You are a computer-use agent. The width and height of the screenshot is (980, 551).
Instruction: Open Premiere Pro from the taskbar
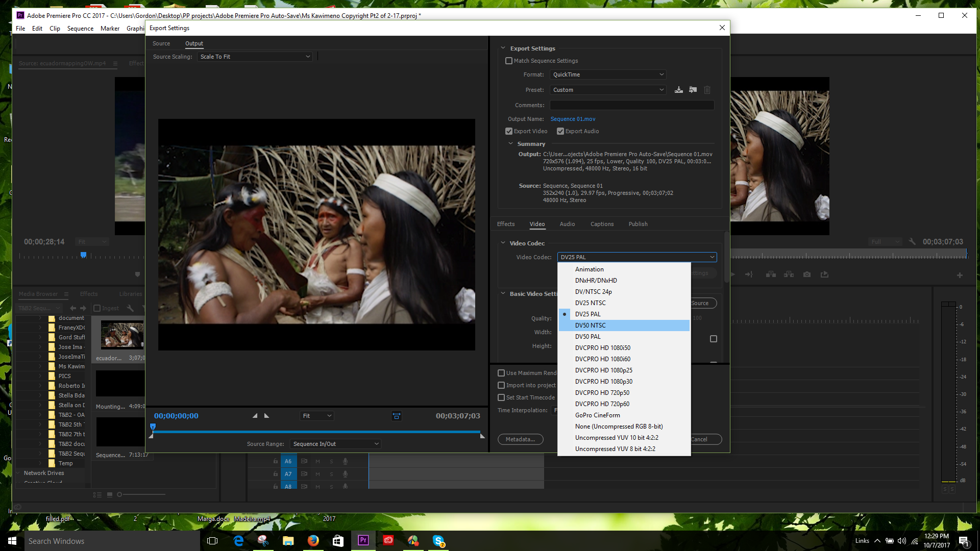coord(363,541)
